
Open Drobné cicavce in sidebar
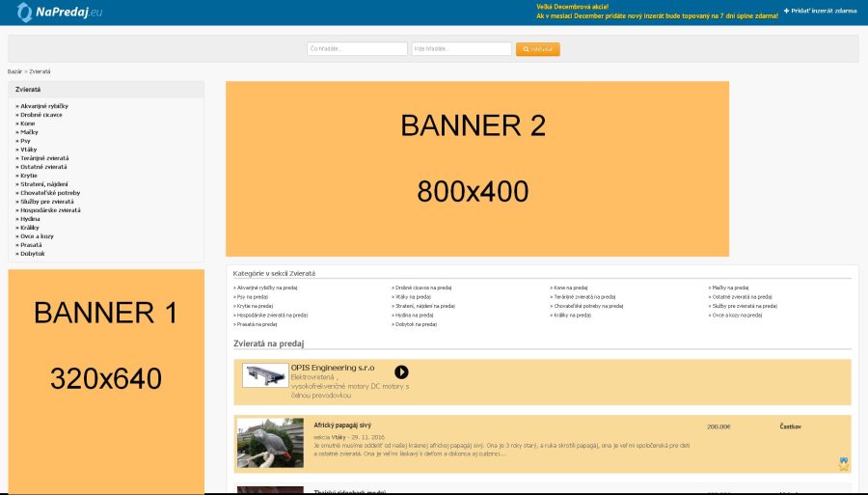click(41, 115)
